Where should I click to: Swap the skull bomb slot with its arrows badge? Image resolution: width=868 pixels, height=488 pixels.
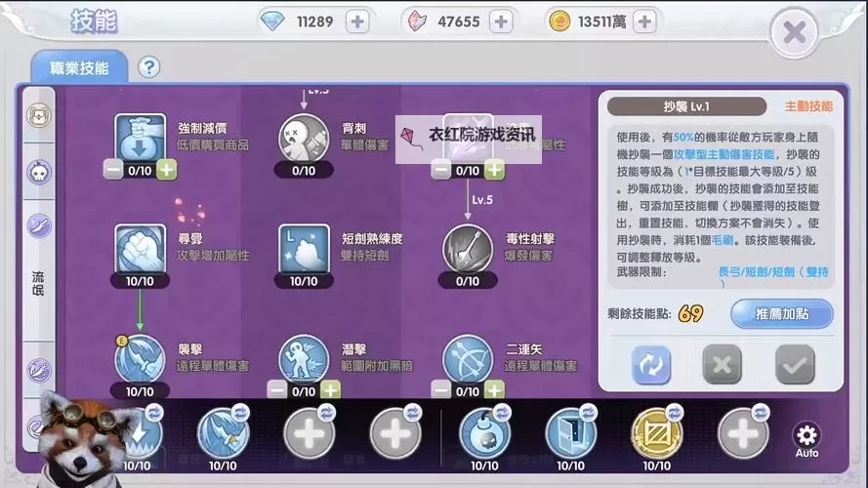(502, 413)
